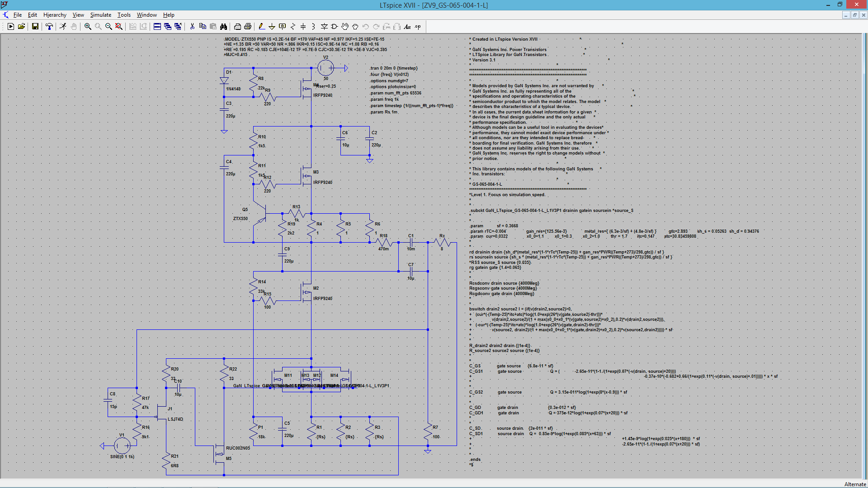868x488 pixels.
Task: Click the V2 voltage source symbol
Action: click(325, 68)
